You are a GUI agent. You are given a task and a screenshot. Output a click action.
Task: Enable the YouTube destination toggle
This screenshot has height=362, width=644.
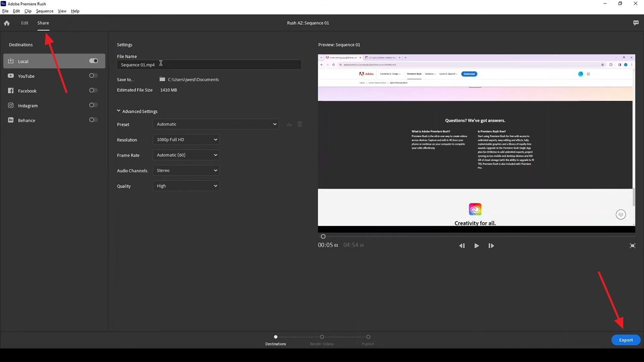pos(93,75)
